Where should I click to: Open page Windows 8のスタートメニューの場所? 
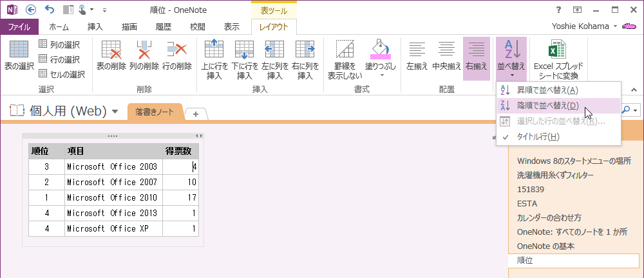pos(574,161)
